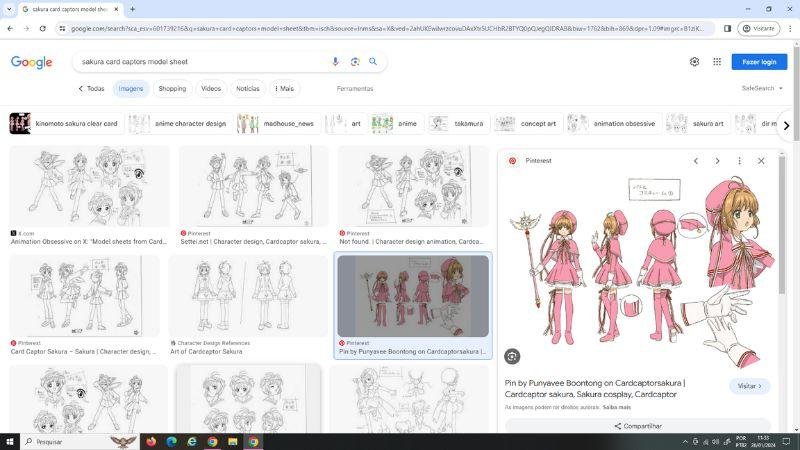Show previous image in preview panel
This screenshot has height=450, width=800.
coord(696,161)
